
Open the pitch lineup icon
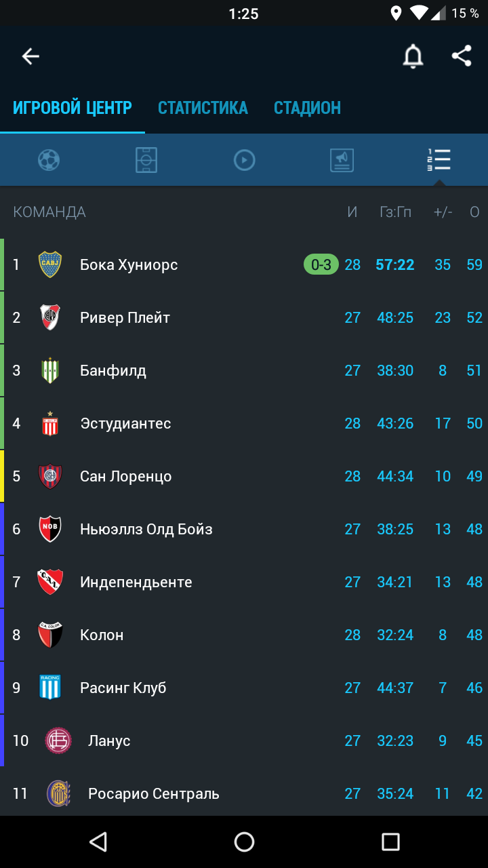146,160
